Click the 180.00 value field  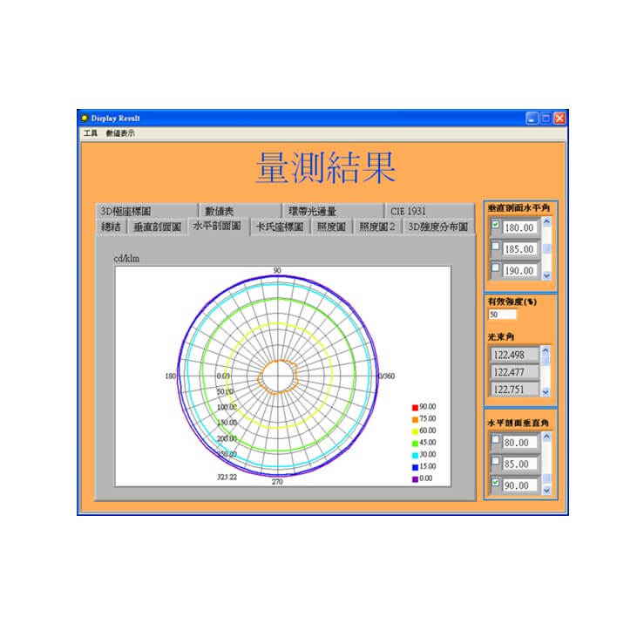[519, 227]
